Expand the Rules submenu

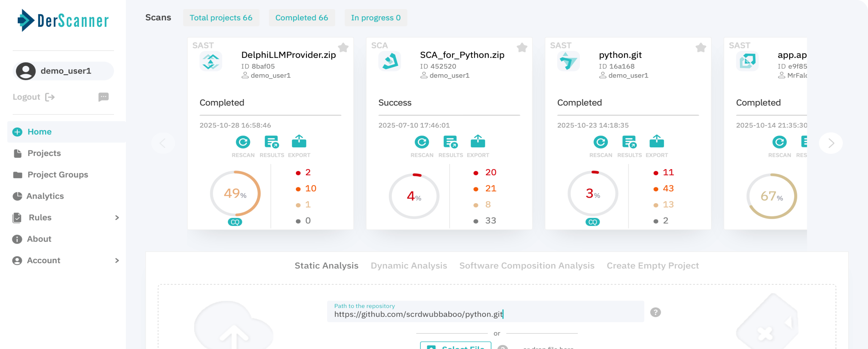pyautogui.click(x=117, y=218)
